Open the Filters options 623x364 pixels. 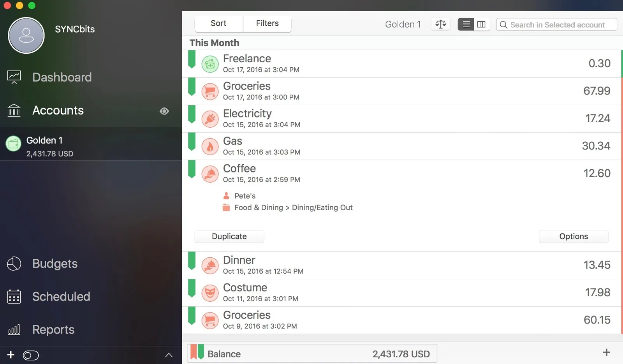click(x=268, y=23)
